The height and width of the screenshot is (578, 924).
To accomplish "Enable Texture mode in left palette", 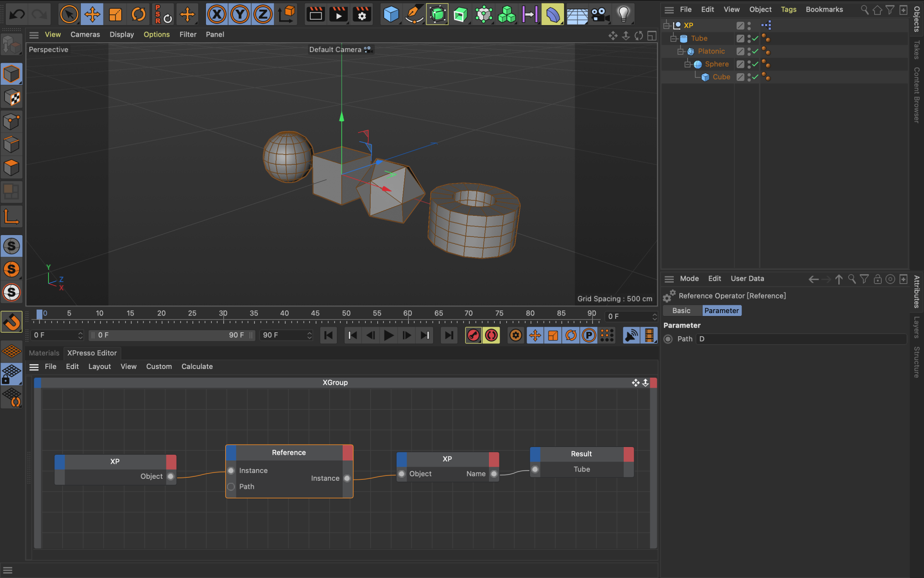I will (12, 98).
